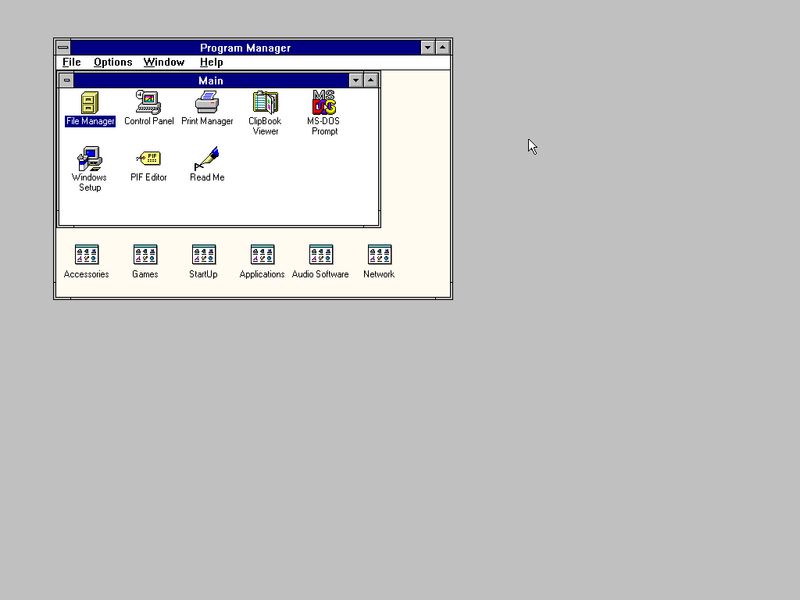Open Program Manager control-menu box
The height and width of the screenshot is (600, 800).
coord(63,47)
